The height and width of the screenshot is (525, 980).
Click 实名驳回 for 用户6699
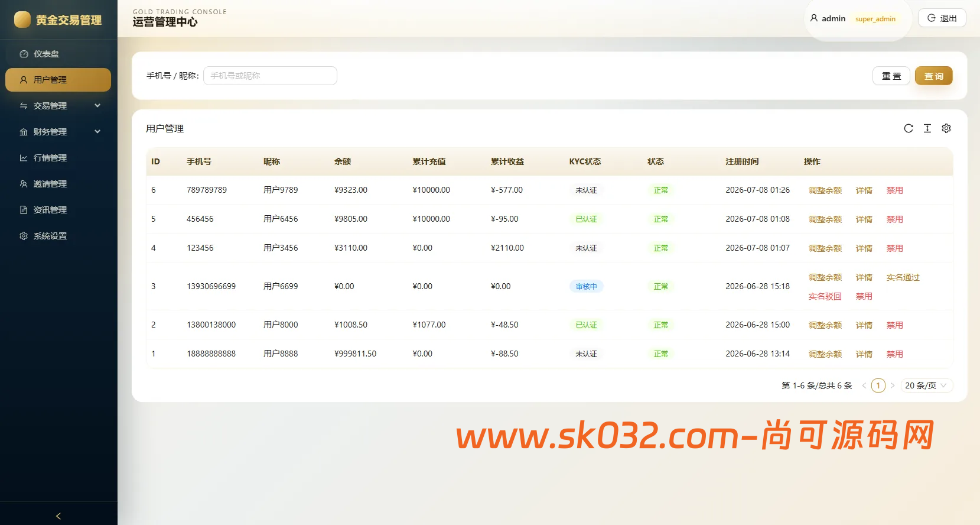[825, 296]
